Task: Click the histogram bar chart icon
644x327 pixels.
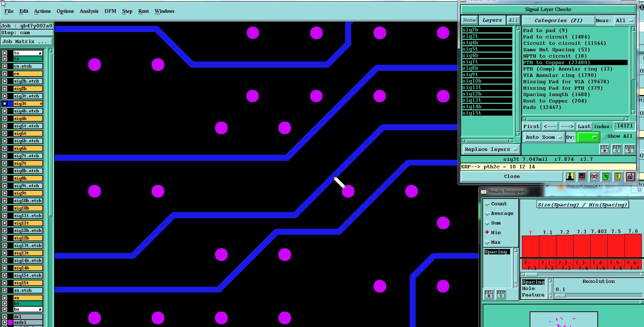Action: pyautogui.click(x=630, y=176)
